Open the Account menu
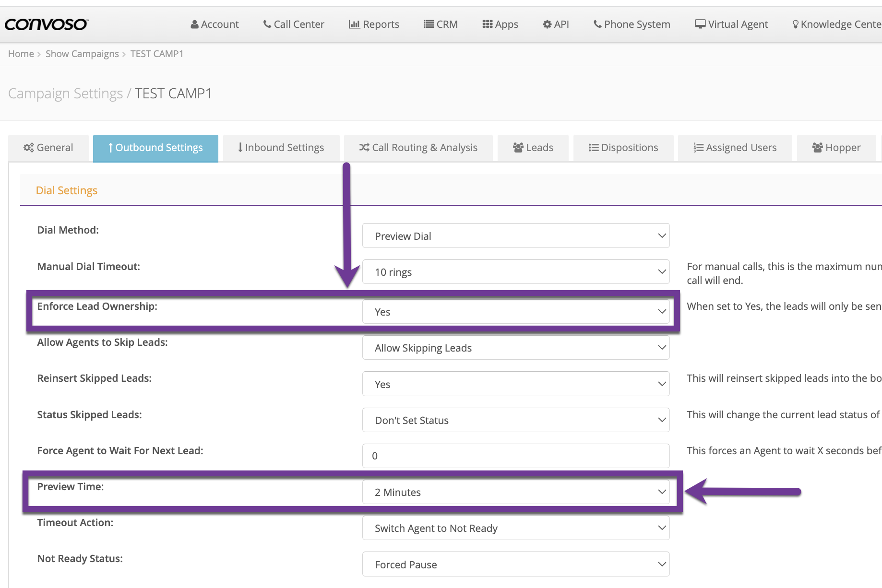 pos(215,24)
